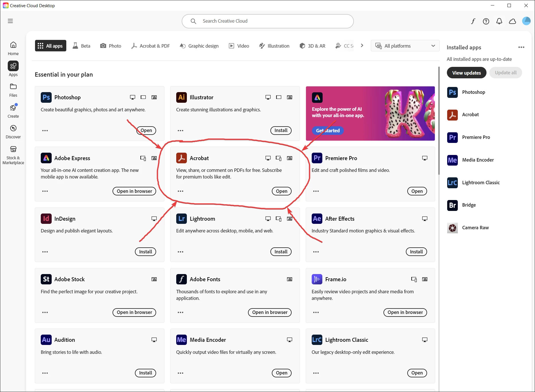Open Installed apps more options menu
The width and height of the screenshot is (535, 392).
point(521,47)
